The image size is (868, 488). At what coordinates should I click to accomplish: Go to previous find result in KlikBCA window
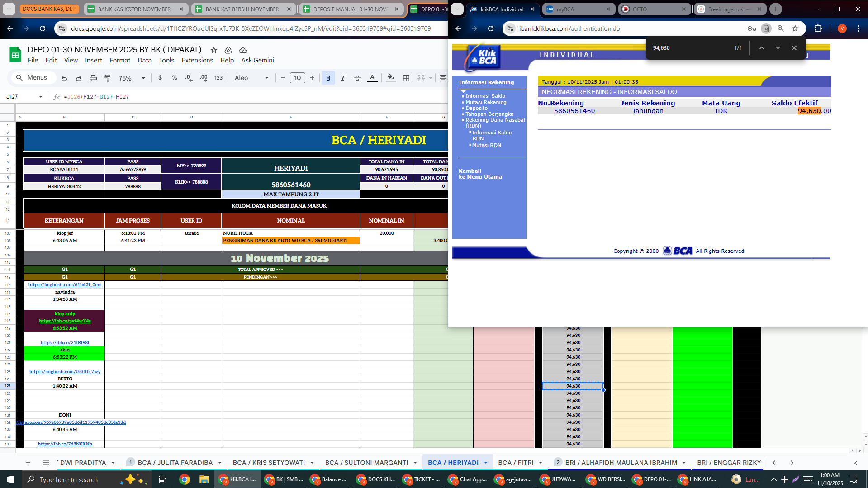762,48
